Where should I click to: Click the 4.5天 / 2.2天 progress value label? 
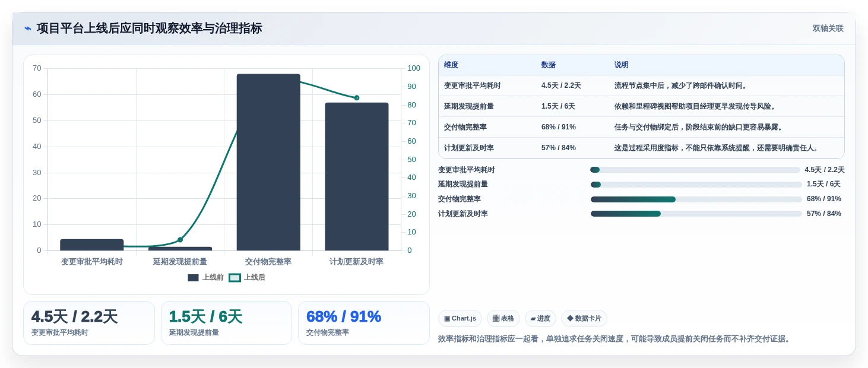tap(825, 170)
